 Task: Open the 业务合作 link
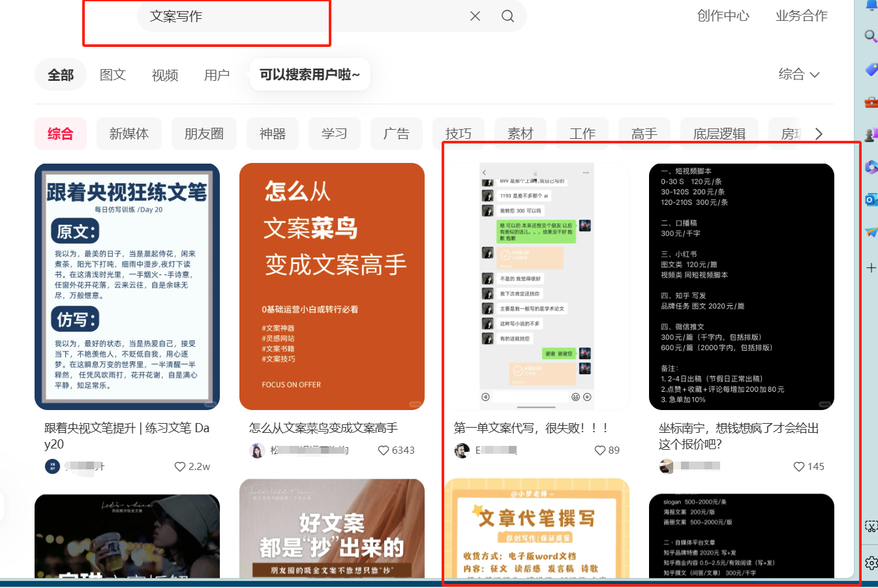pos(801,16)
